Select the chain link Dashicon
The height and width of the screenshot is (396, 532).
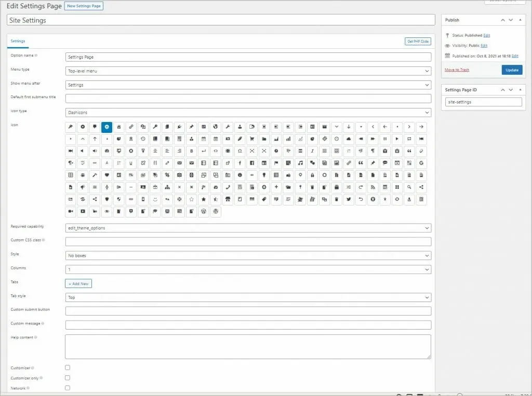coord(131,127)
